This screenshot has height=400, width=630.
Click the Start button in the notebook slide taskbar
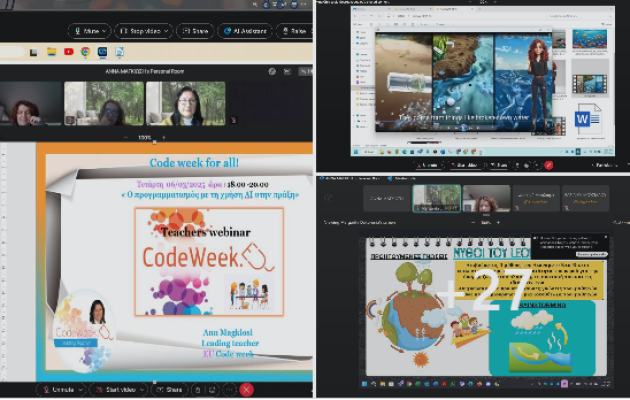[x=365, y=384]
